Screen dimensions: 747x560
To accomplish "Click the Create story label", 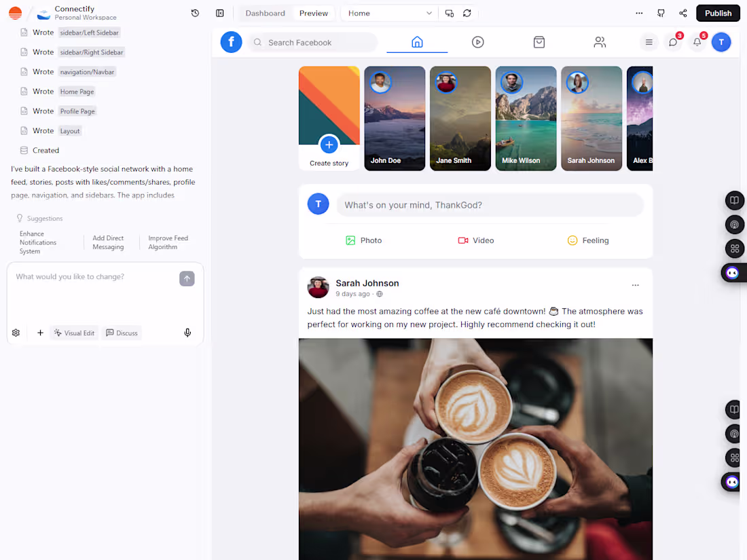I will click(329, 164).
